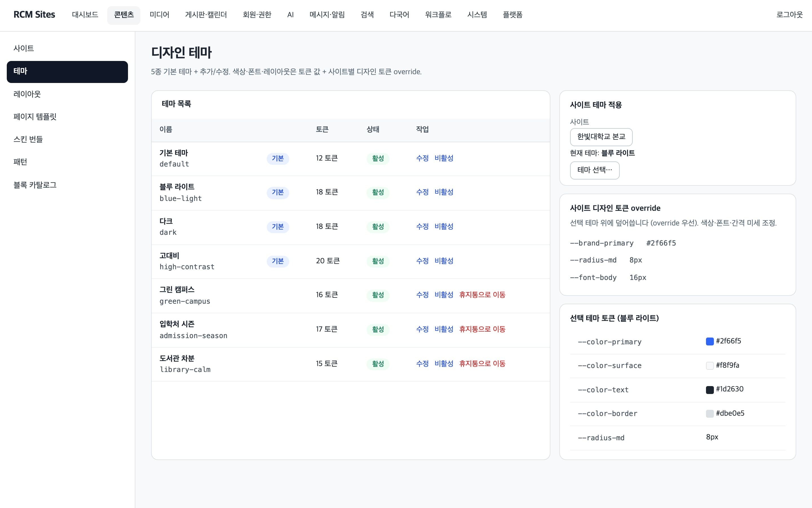Click the --color-primary blue swatch
This screenshot has height=508, width=812.
pyautogui.click(x=710, y=342)
